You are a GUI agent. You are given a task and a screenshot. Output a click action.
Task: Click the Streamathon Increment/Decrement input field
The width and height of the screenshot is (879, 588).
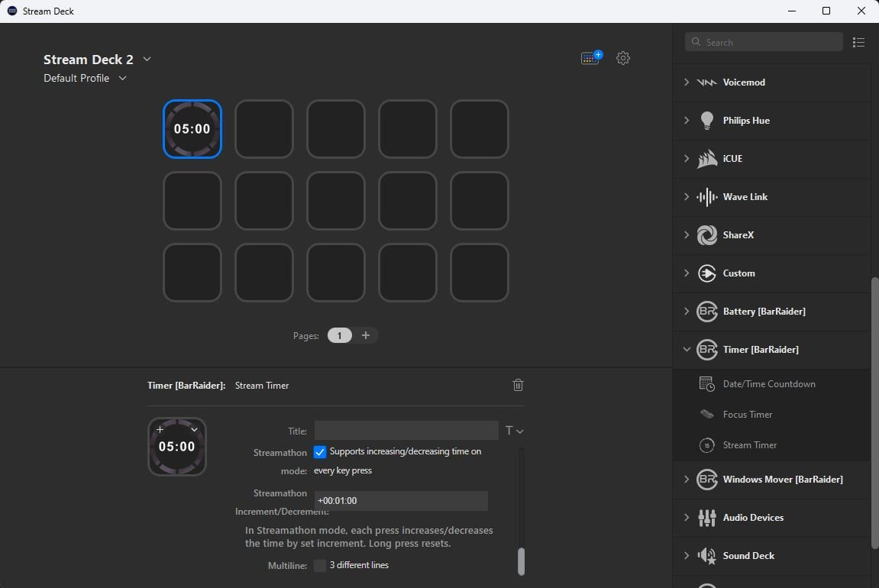coord(400,501)
